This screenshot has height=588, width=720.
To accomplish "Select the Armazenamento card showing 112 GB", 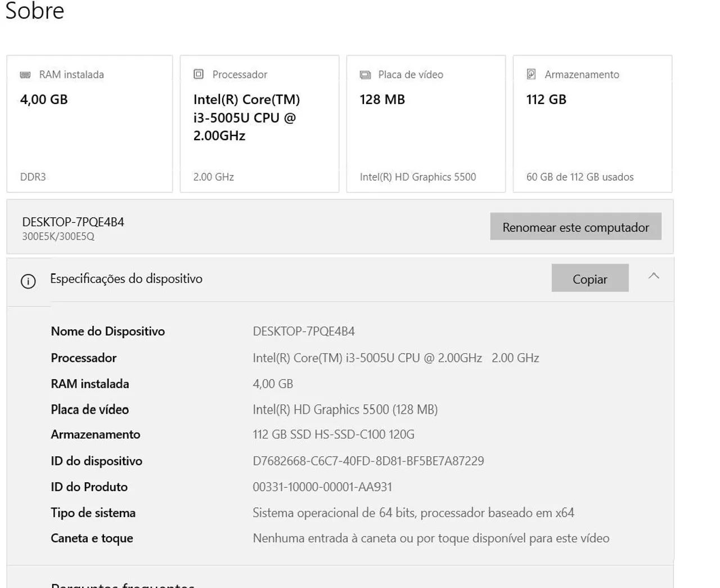I will click(x=592, y=123).
